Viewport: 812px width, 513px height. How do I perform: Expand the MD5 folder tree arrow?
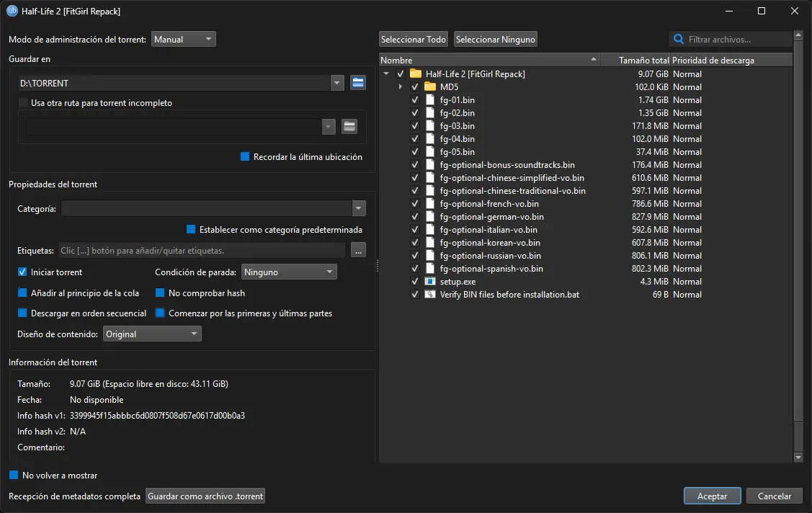(x=401, y=87)
